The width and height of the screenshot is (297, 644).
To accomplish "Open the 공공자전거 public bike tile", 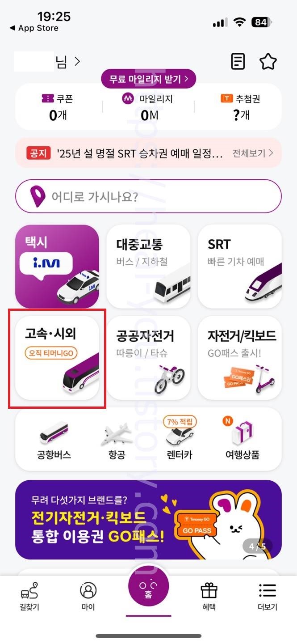I will pyautogui.click(x=149, y=358).
